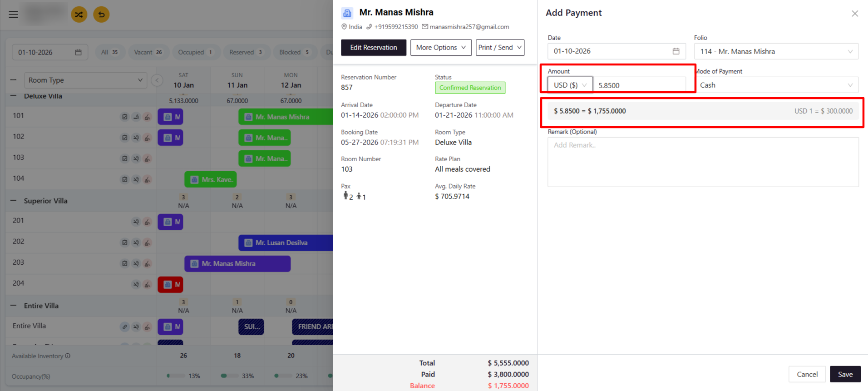The image size is (868, 391).
Task: Open the Print / Send dropdown
Action: click(500, 48)
